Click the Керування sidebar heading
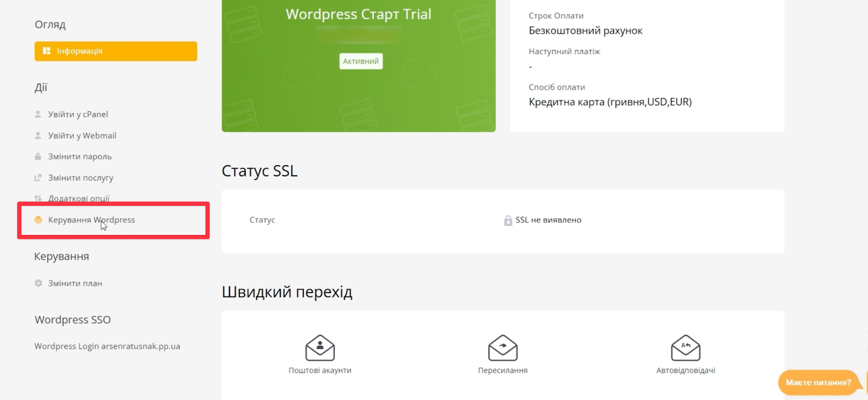Image resolution: width=868 pixels, height=400 pixels. coord(61,257)
